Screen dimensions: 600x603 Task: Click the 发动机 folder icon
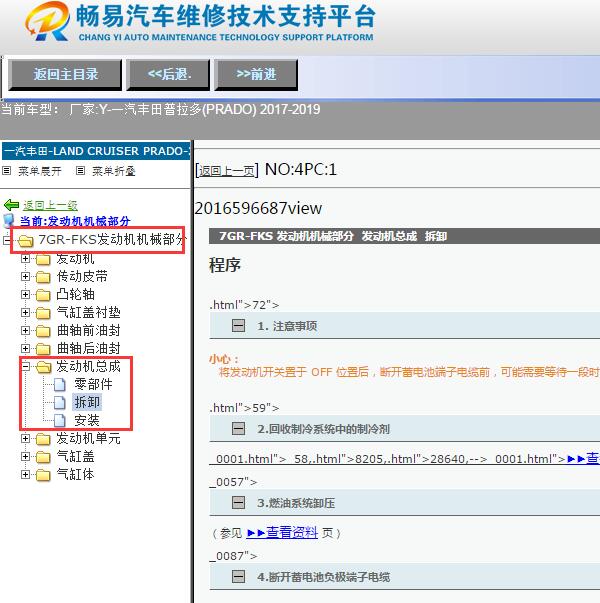click(x=43, y=260)
